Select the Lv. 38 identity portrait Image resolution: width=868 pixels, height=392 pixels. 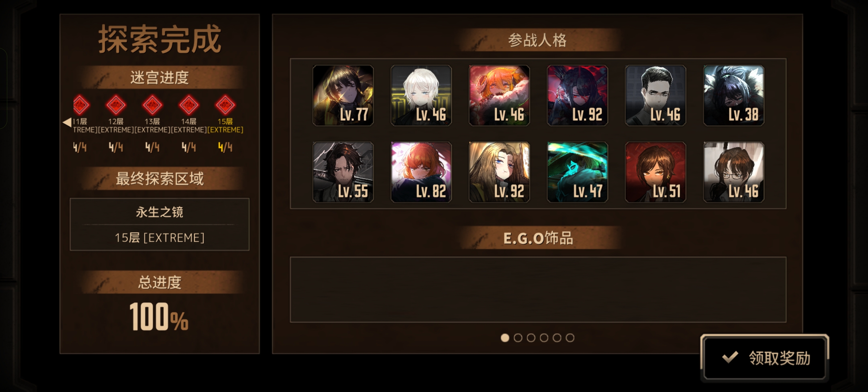click(x=734, y=95)
